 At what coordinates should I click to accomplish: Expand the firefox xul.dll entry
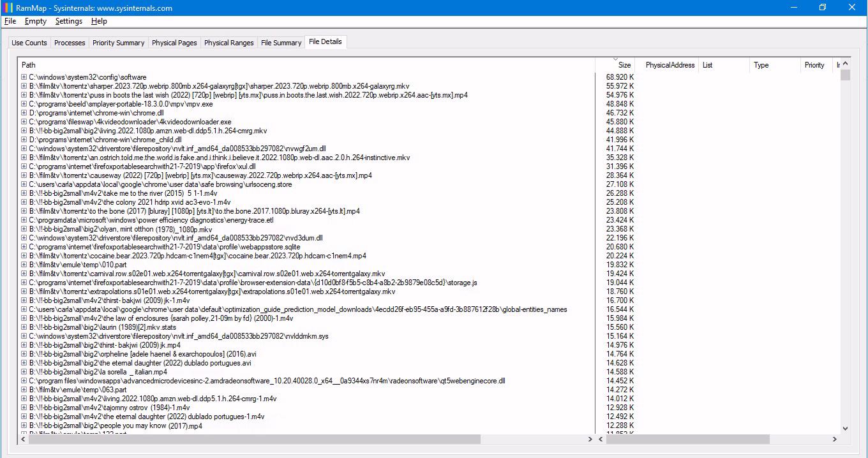(24, 166)
